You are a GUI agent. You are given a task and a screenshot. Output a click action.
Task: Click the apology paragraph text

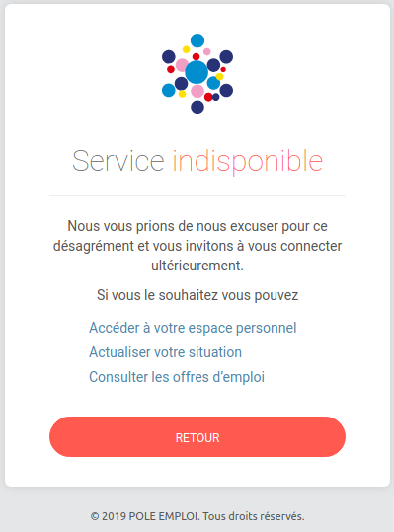pyautogui.click(x=197, y=246)
